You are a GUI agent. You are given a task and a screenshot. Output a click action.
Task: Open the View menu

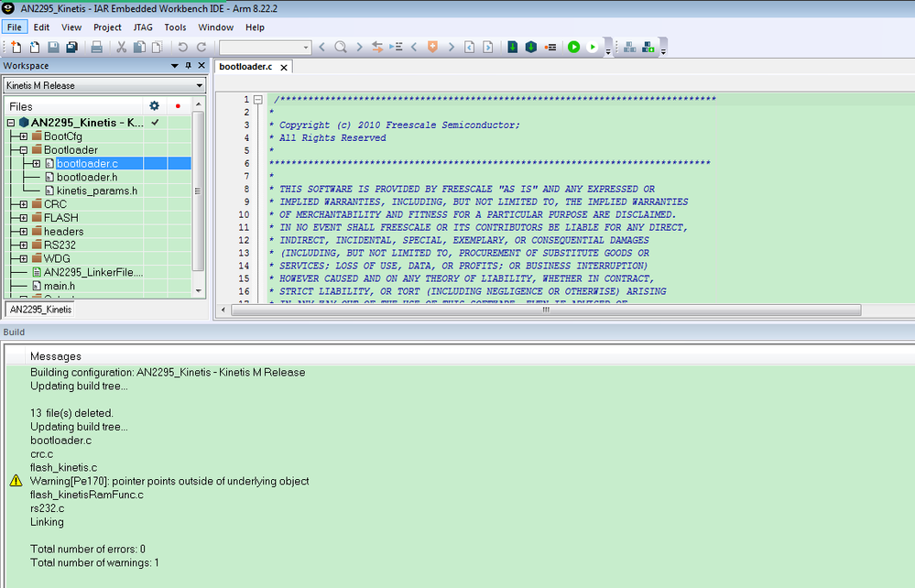71,27
